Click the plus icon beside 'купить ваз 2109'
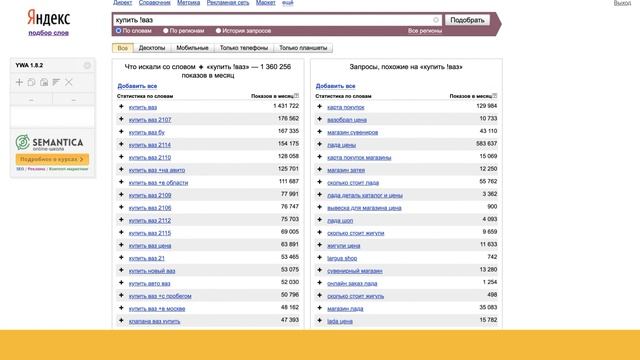This screenshot has width=640, height=360. (x=121, y=195)
